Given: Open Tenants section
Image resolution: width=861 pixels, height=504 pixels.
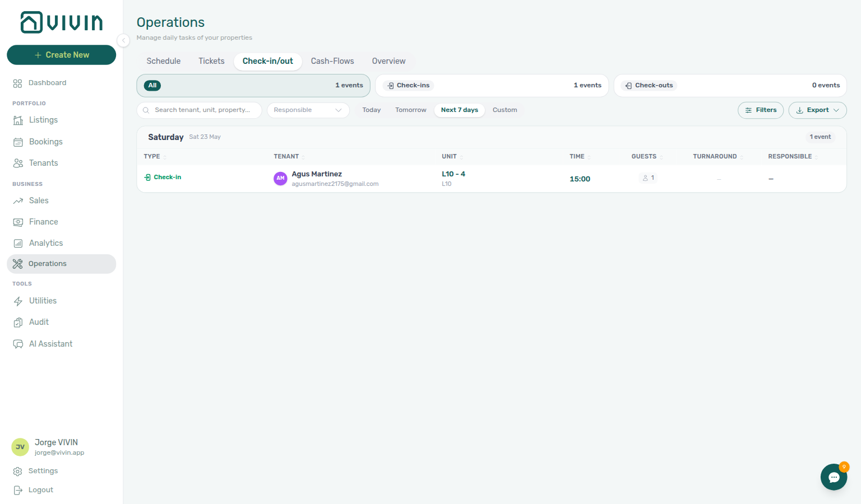Looking at the screenshot, I should 44,163.
